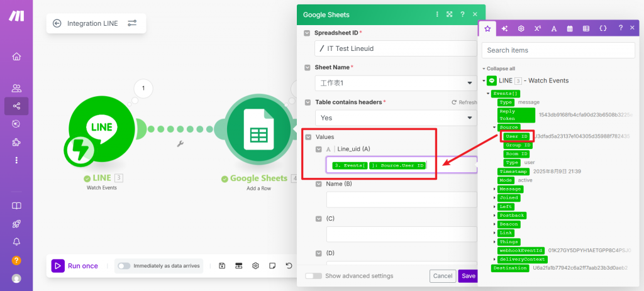Select the User ID item under Source
Viewport: 644px width, 291px height.
pyautogui.click(x=516, y=136)
